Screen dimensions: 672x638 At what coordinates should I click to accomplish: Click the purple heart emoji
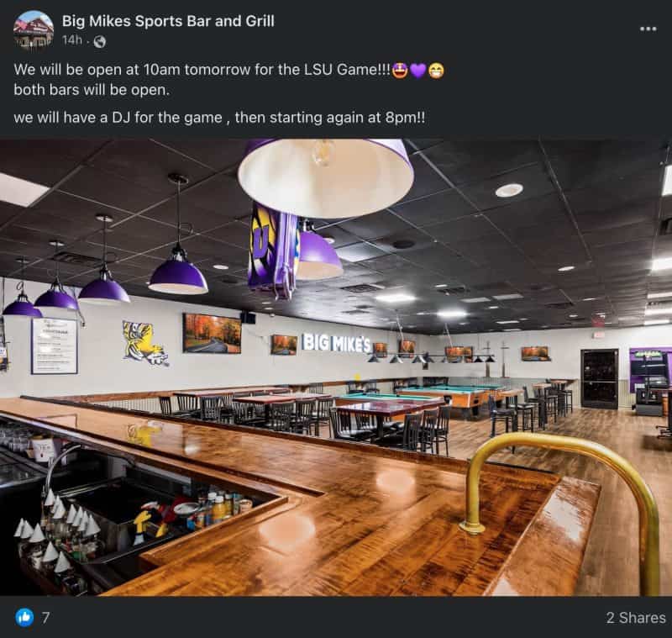417,71
